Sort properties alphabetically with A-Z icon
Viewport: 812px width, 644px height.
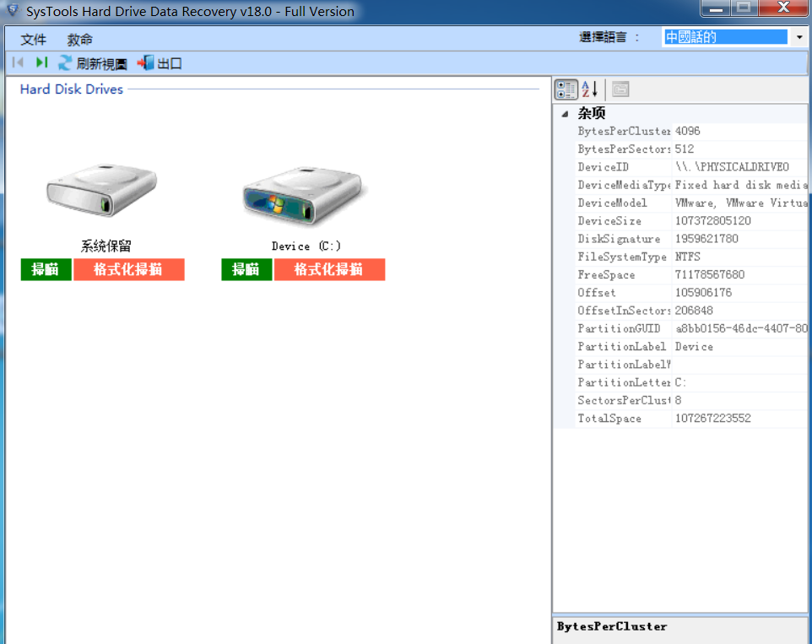pos(590,89)
